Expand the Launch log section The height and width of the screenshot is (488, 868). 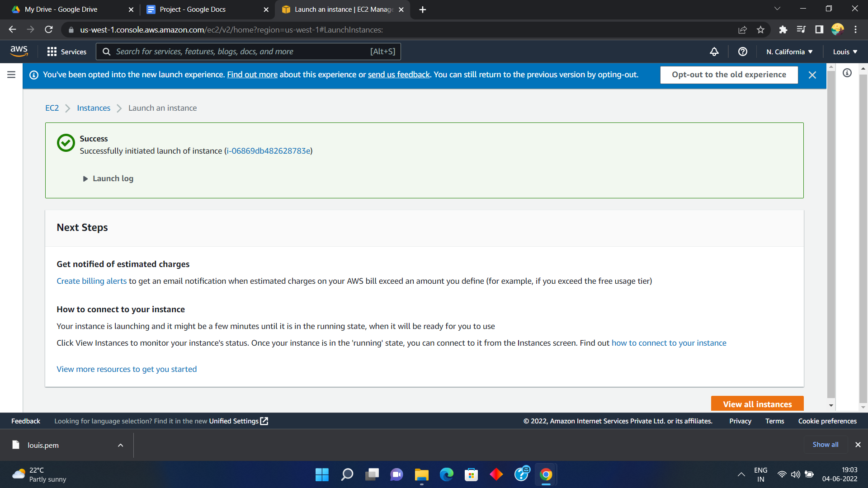pyautogui.click(x=108, y=178)
